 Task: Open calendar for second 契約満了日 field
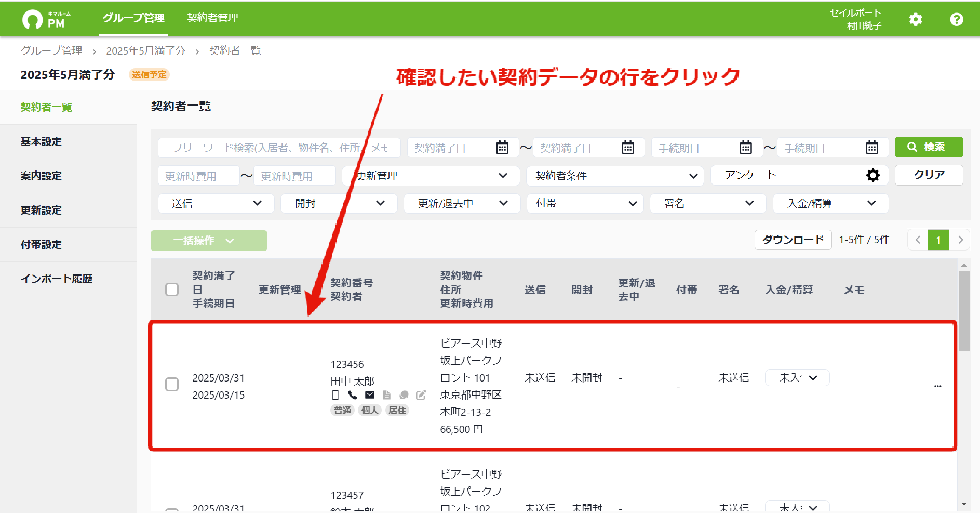628,148
